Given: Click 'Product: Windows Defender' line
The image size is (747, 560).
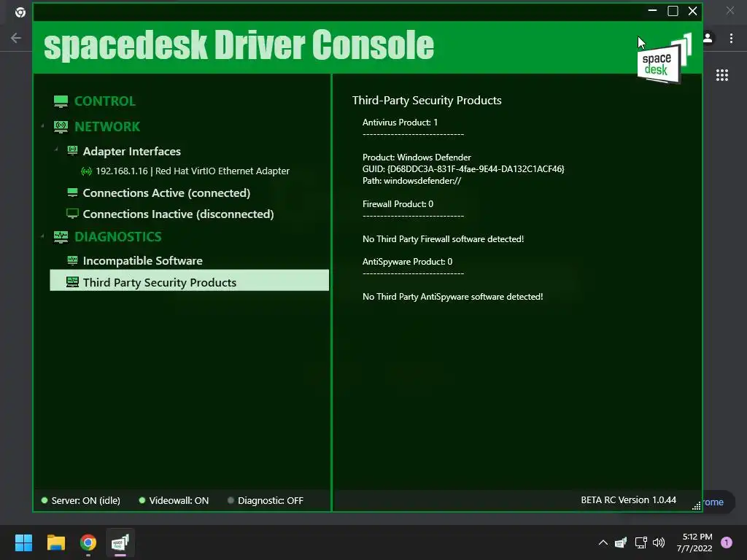Looking at the screenshot, I should [417, 157].
